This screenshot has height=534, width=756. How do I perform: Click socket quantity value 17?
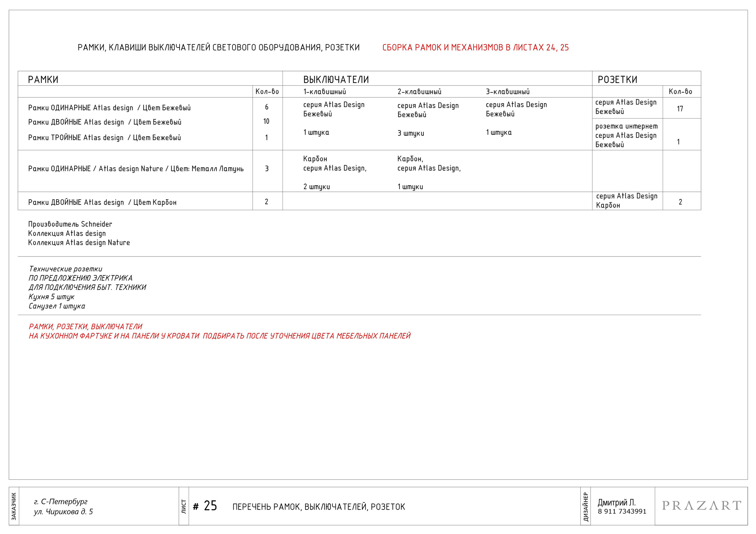point(680,109)
